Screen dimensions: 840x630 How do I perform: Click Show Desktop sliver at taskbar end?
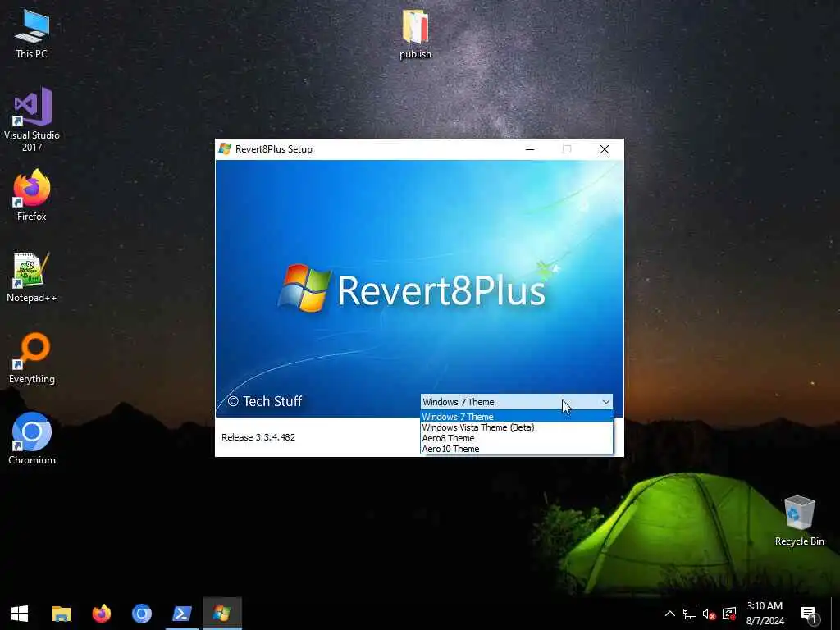pos(835,614)
